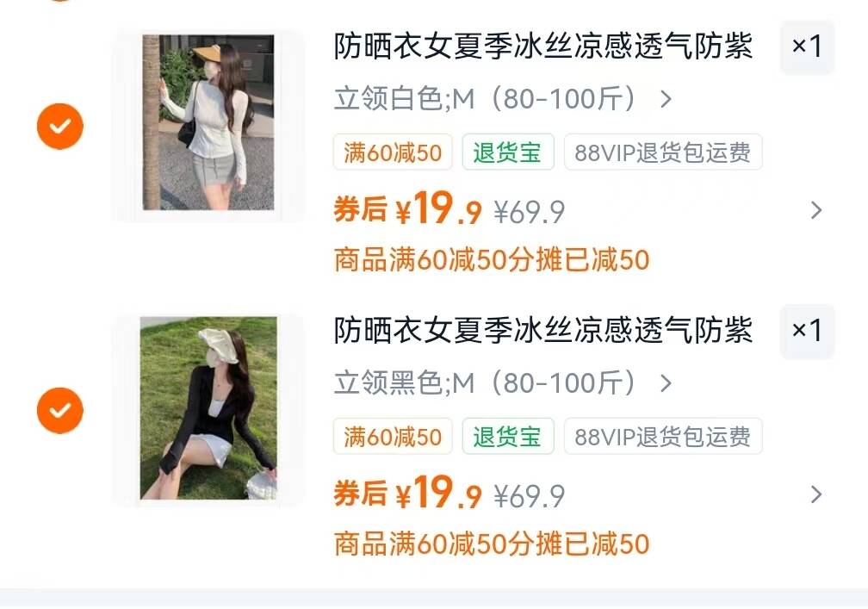Tap 满60减50 tag on black jacket

coord(393,437)
